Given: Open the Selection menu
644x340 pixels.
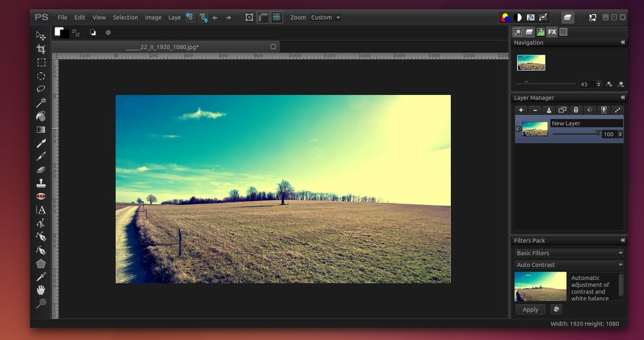Looking at the screenshot, I should pyautogui.click(x=125, y=18).
